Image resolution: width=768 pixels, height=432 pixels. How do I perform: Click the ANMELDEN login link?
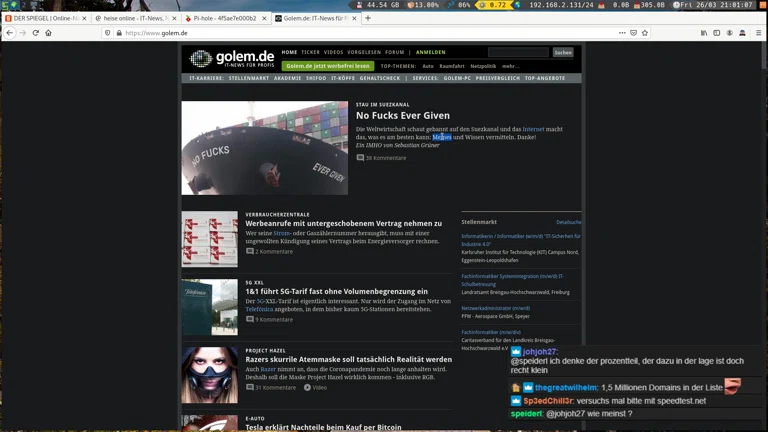click(430, 52)
